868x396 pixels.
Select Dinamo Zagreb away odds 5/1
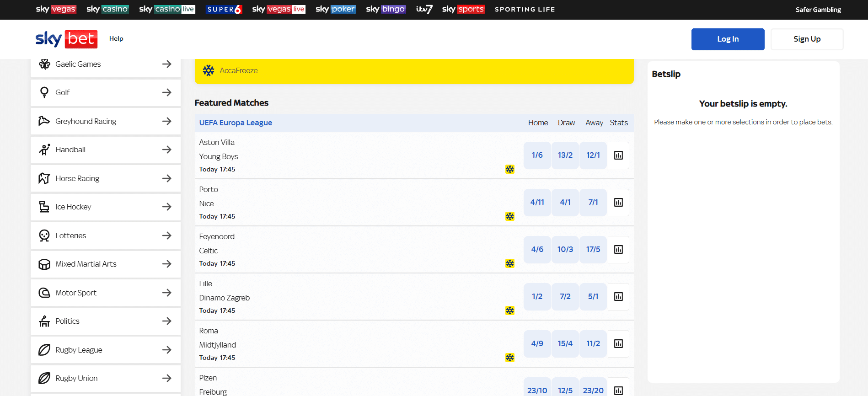593,297
